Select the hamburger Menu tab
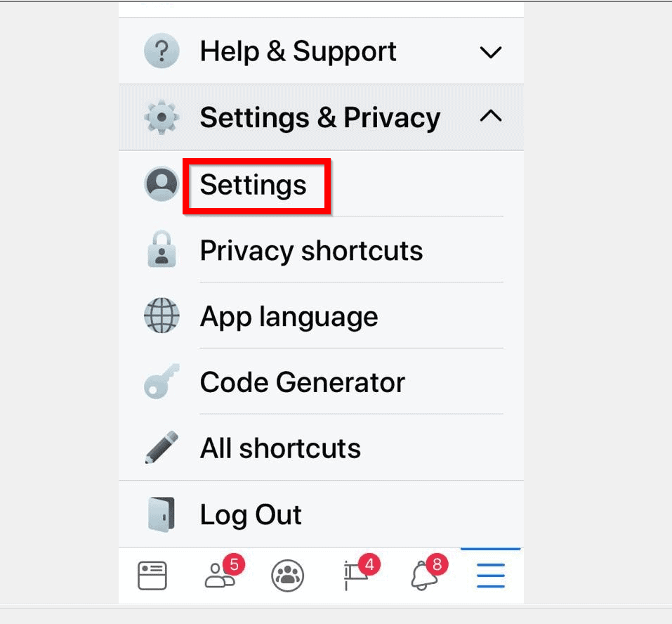The width and height of the screenshot is (672, 624). click(x=491, y=576)
